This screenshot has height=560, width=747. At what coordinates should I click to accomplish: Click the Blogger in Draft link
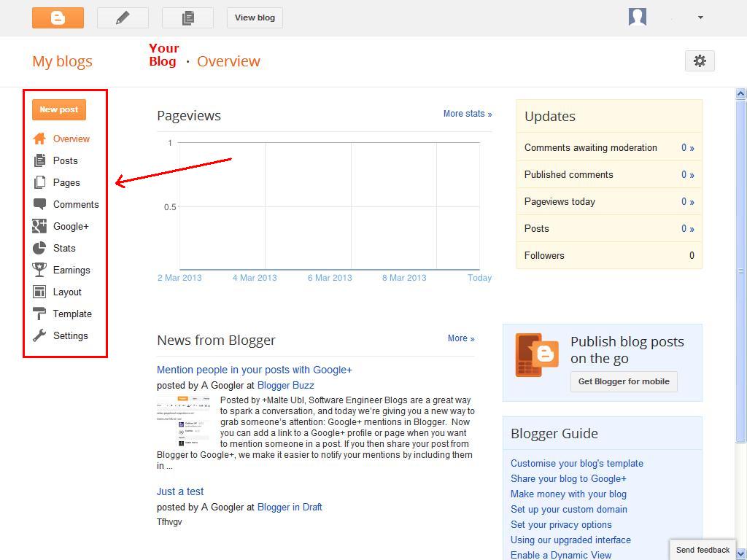click(290, 507)
